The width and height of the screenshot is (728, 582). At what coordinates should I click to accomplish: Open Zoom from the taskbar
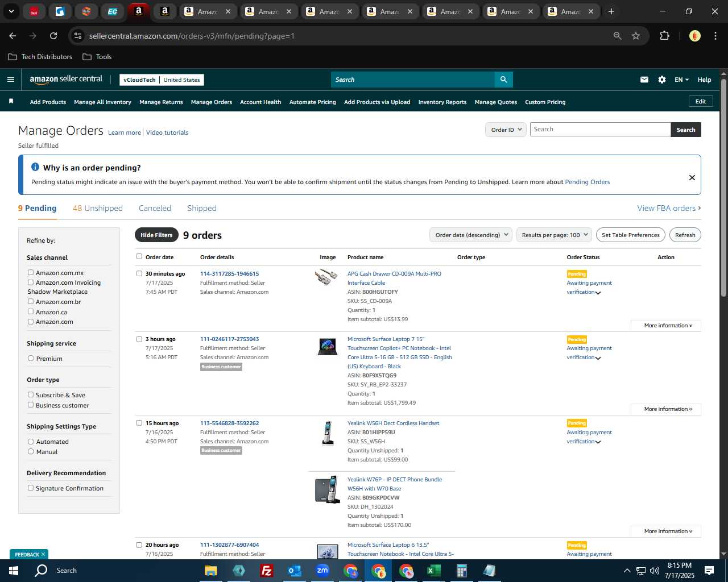pyautogui.click(x=322, y=571)
